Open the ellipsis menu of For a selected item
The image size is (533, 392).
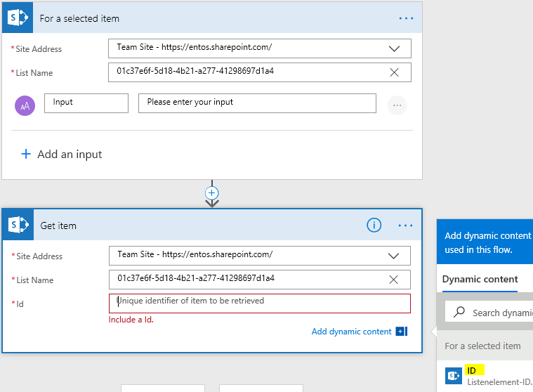(x=406, y=18)
